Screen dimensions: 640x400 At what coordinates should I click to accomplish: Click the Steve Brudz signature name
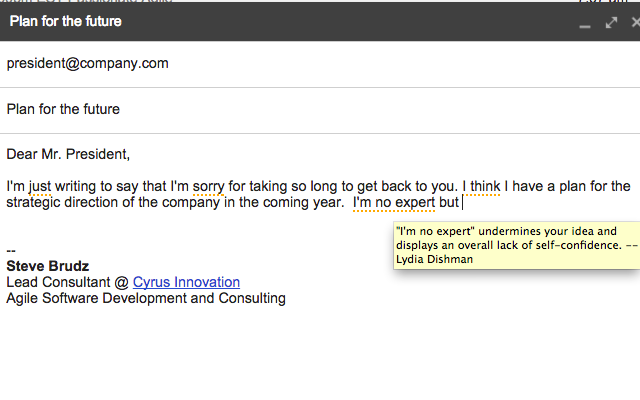(x=47, y=267)
